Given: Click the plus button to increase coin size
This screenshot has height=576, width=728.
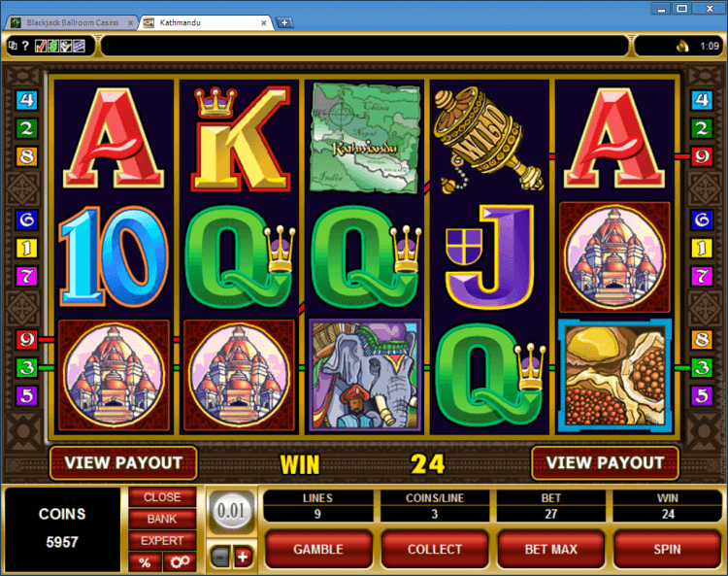Looking at the screenshot, I should (243, 557).
